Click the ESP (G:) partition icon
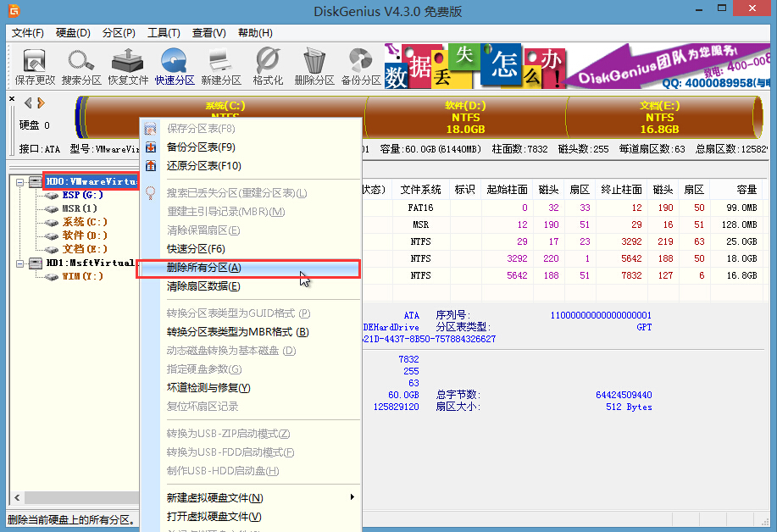Image resolution: width=777 pixels, height=532 pixels. [x=51, y=196]
